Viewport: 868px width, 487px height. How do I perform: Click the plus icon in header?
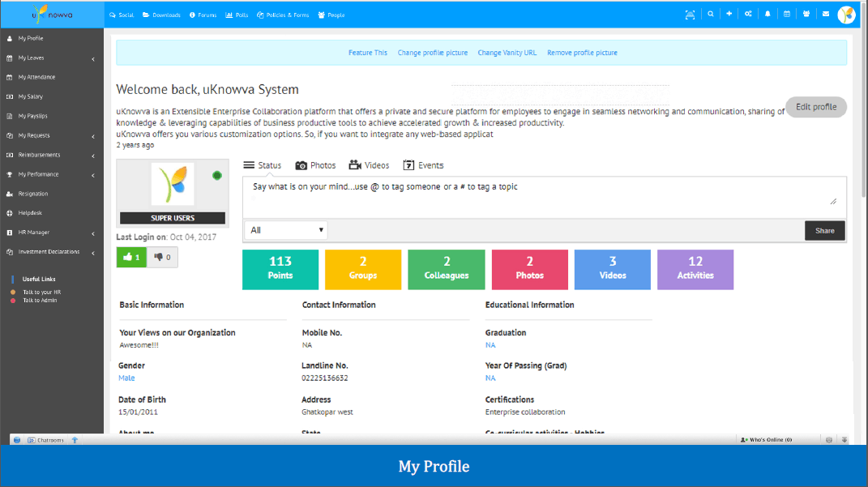[x=729, y=15]
